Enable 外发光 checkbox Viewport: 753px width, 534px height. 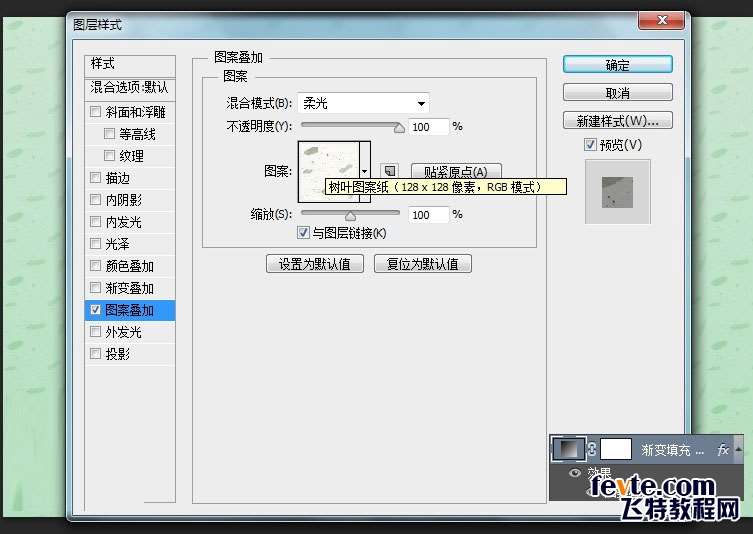[96, 331]
